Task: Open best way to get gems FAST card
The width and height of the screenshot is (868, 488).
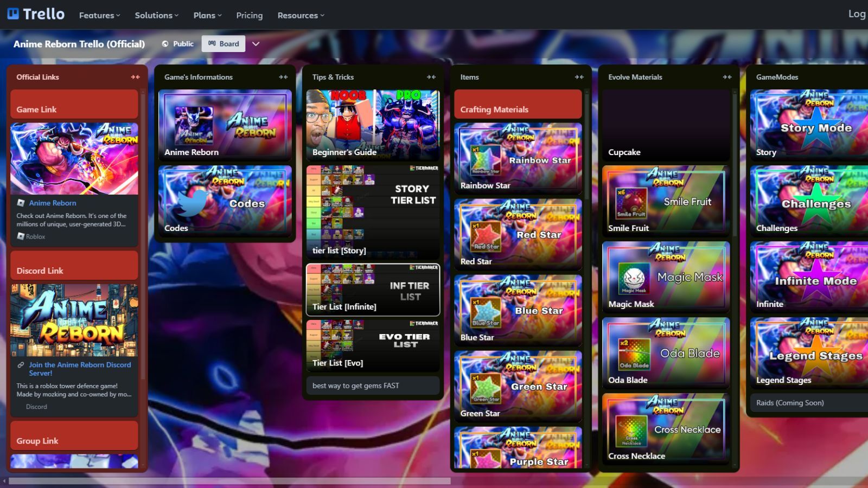Action: [373, 386]
